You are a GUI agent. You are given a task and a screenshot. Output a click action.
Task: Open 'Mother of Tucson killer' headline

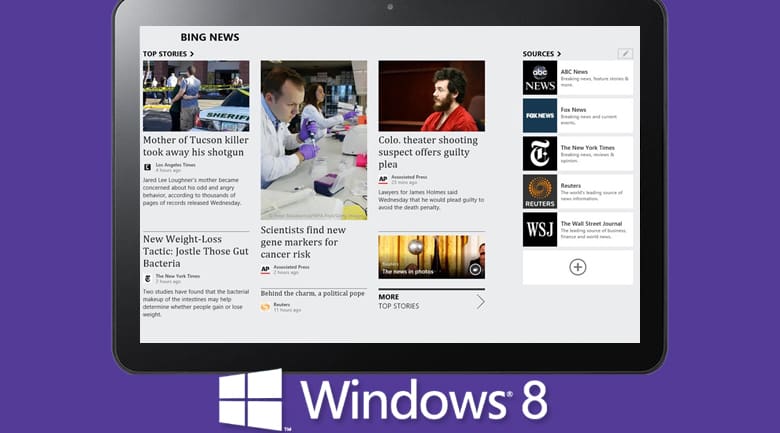pyautogui.click(x=195, y=146)
